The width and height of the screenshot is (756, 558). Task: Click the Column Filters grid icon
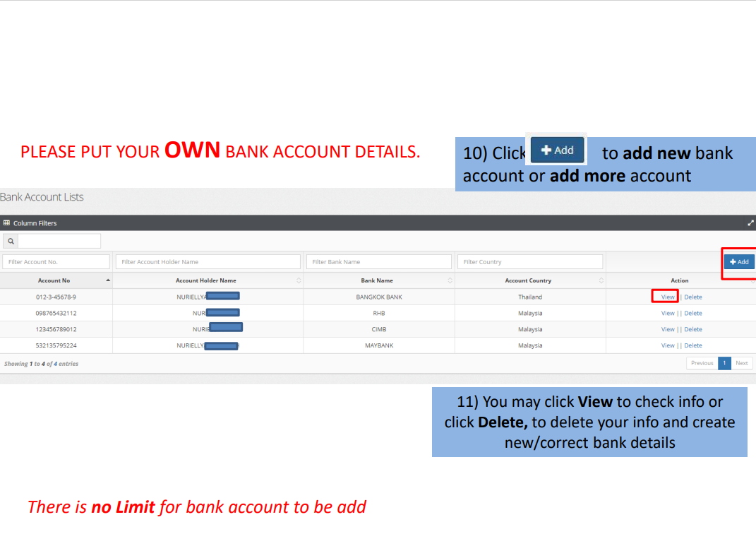click(6, 223)
